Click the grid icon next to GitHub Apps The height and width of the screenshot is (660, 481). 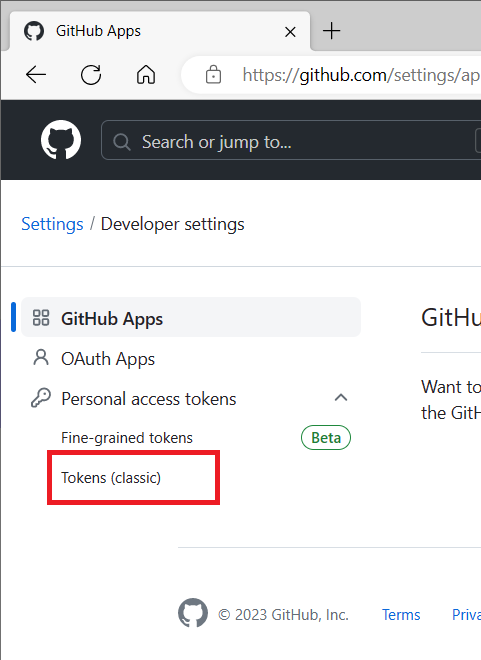tap(41, 318)
